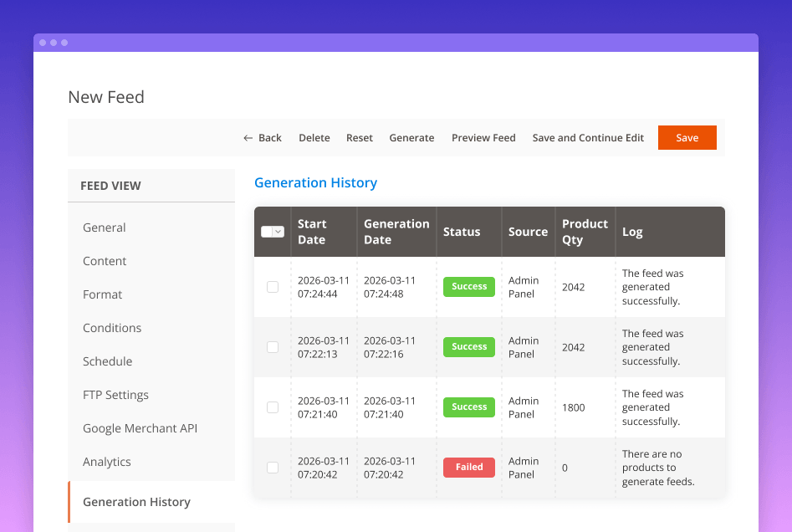Toggle the select-all checkbox in table header
Screen dimensions: 792x532
click(267, 232)
